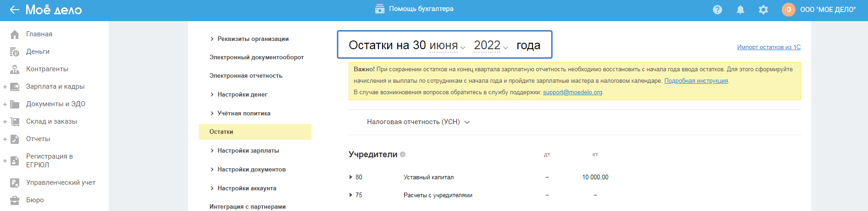Screen dimensions: 868x211
Task: Expand Зарплата и кадры plus toggle
Action: pyautogui.click(x=5, y=87)
